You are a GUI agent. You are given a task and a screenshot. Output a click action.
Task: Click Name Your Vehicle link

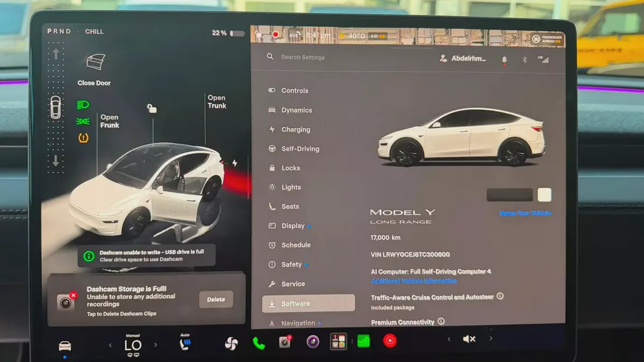(x=525, y=213)
